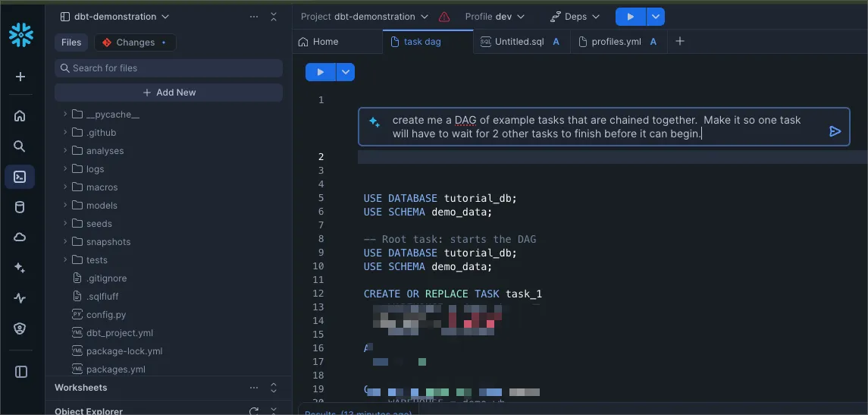Open worksheet run options arrow
Screen dimensions: 868x415
[346, 72]
